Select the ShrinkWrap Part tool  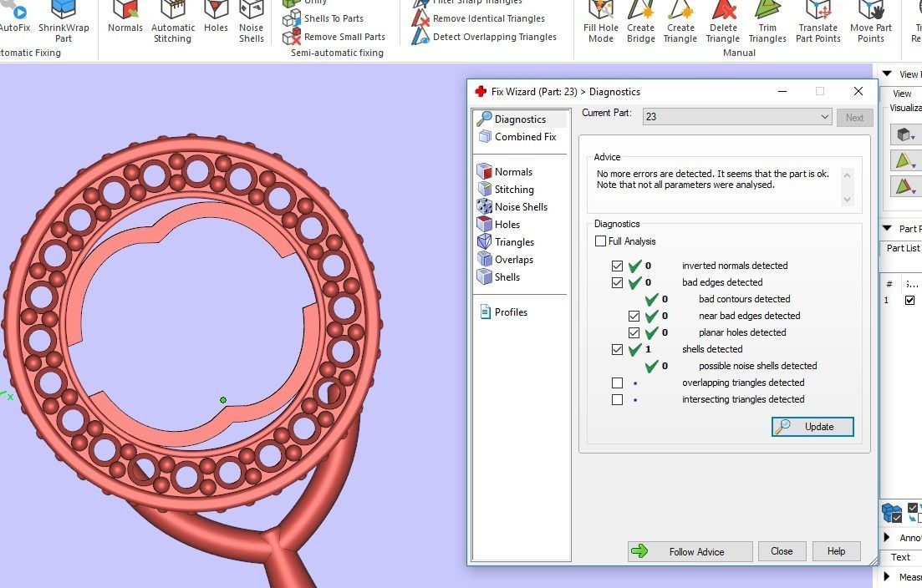point(64,22)
